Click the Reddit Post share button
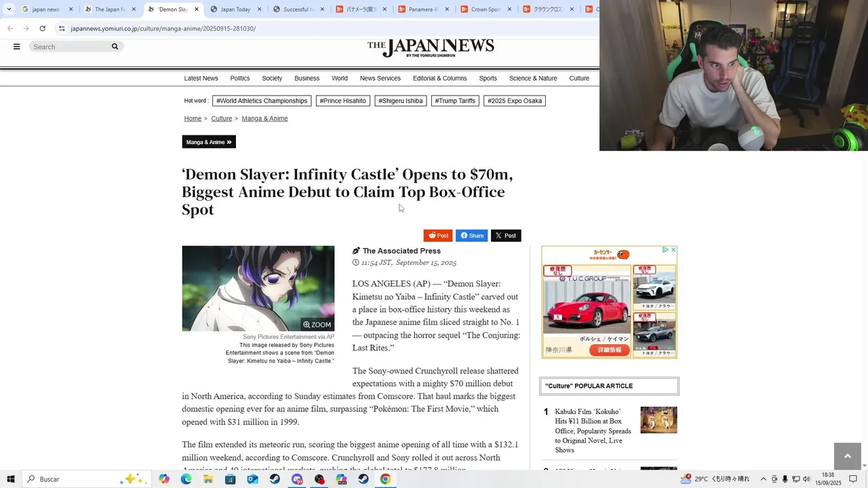868x488 pixels. 438,236
